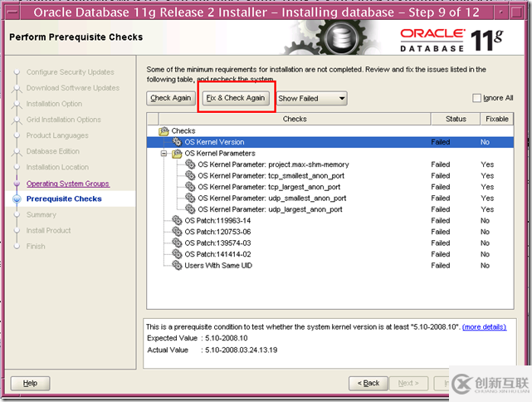Screen dimensions: 532x402
Task: Select tcp_smallest_anon_port parameter row
Action: (330, 175)
